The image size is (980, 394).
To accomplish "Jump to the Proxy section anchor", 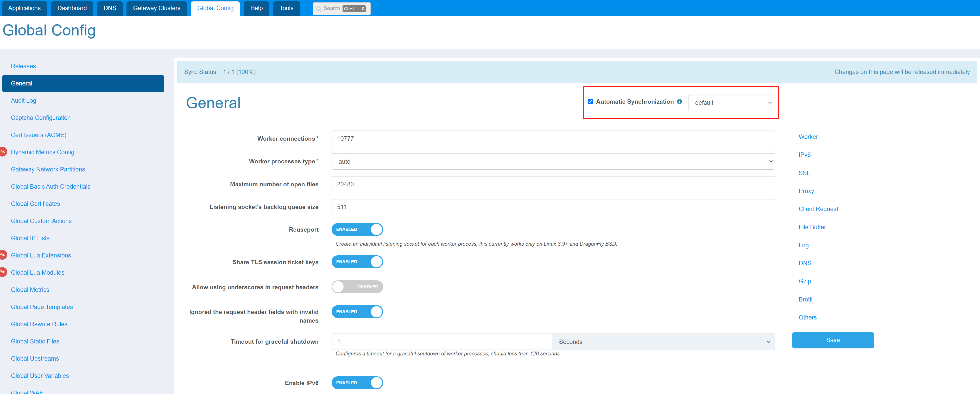I will pyautogui.click(x=806, y=191).
